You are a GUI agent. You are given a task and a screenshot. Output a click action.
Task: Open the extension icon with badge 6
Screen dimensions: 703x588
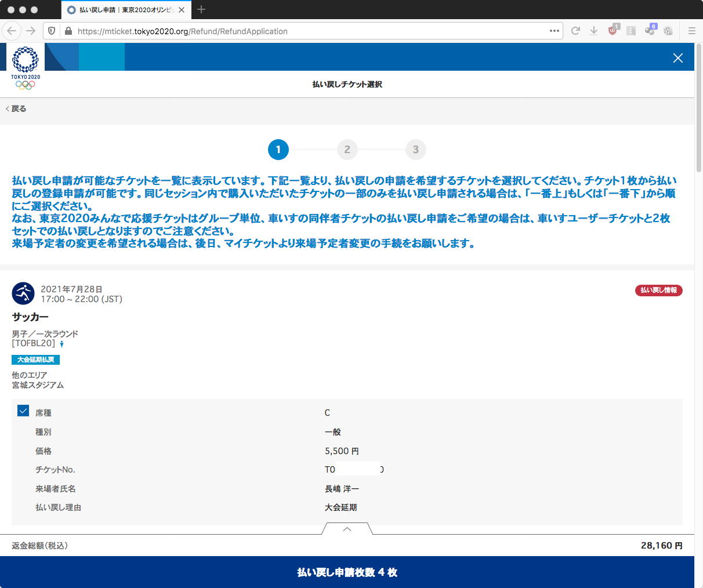(650, 30)
